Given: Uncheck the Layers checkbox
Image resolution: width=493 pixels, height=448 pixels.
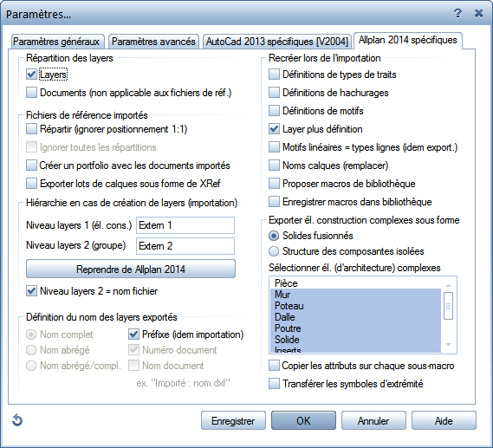Looking at the screenshot, I should 31,75.
